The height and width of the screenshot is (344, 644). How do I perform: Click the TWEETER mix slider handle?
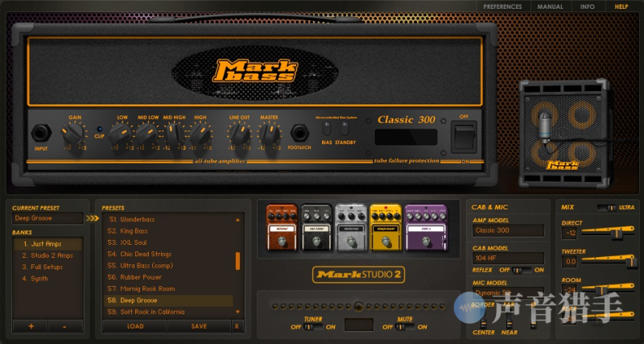tap(630, 262)
